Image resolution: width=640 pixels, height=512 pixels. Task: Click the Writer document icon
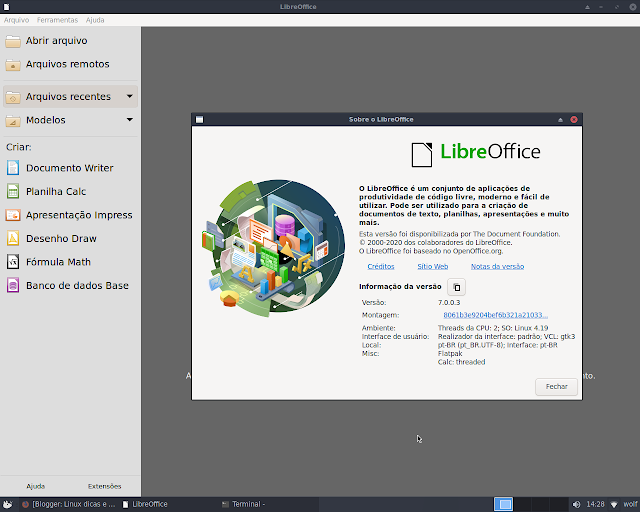coord(13,168)
